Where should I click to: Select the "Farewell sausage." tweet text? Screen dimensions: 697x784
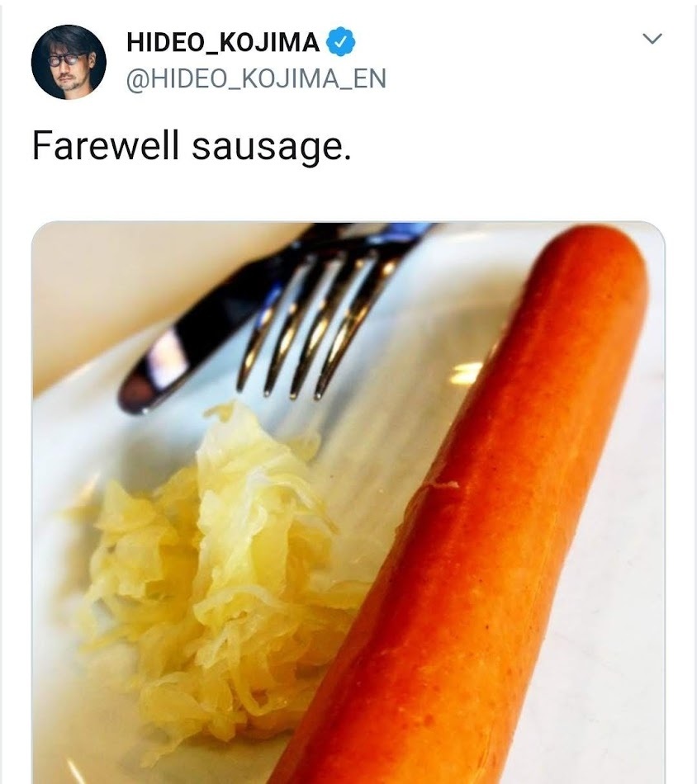coord(192,147)
